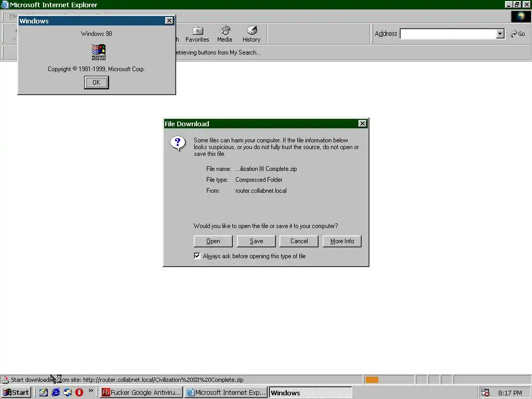Close the File Download dialog
The width and height of the screenshot is (532, 399).
click(x=362, y=124)
